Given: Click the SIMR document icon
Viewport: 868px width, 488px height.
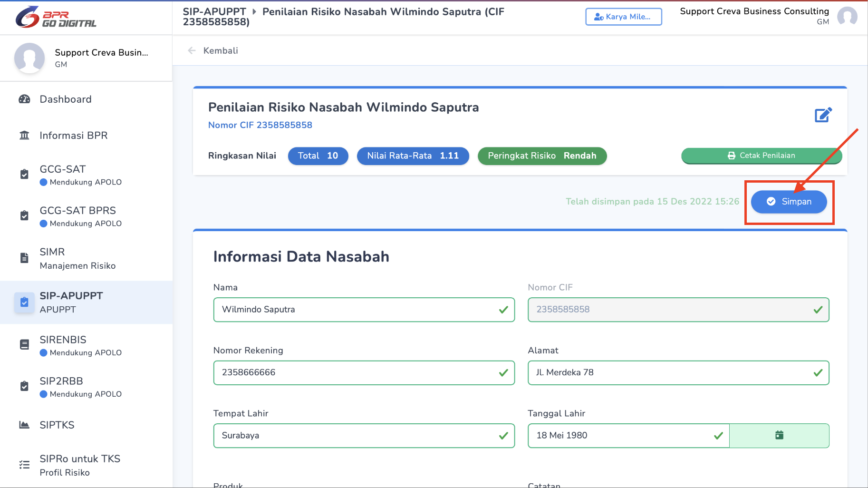Looking at the screenshot, I should tap(24, 258).
